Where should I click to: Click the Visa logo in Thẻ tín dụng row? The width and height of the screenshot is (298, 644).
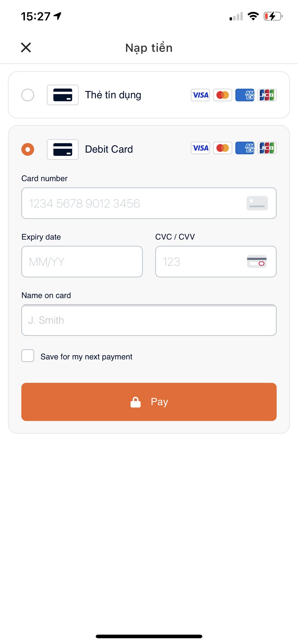(200, 95)
